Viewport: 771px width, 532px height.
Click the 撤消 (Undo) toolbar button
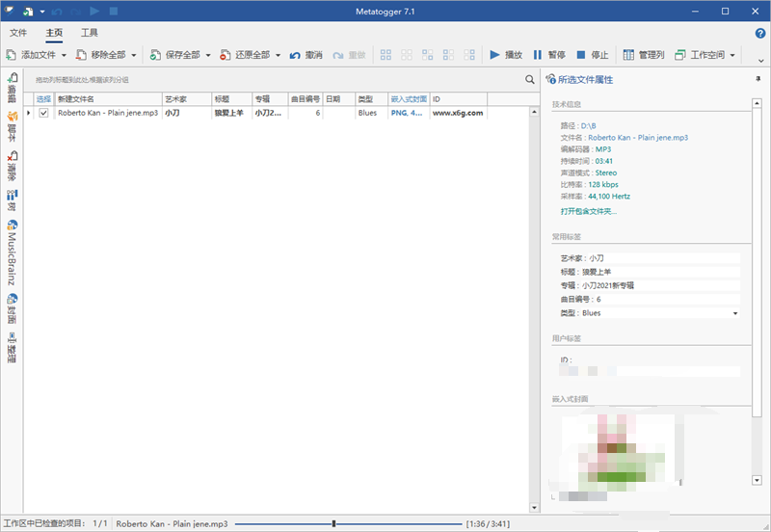[306, 55]
